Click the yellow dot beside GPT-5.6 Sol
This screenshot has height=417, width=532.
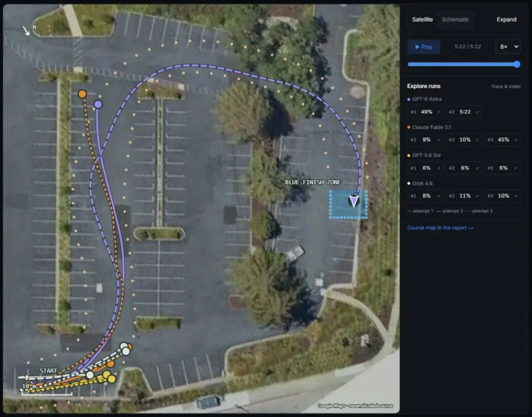pyautogui.click(x=409, y=155)
